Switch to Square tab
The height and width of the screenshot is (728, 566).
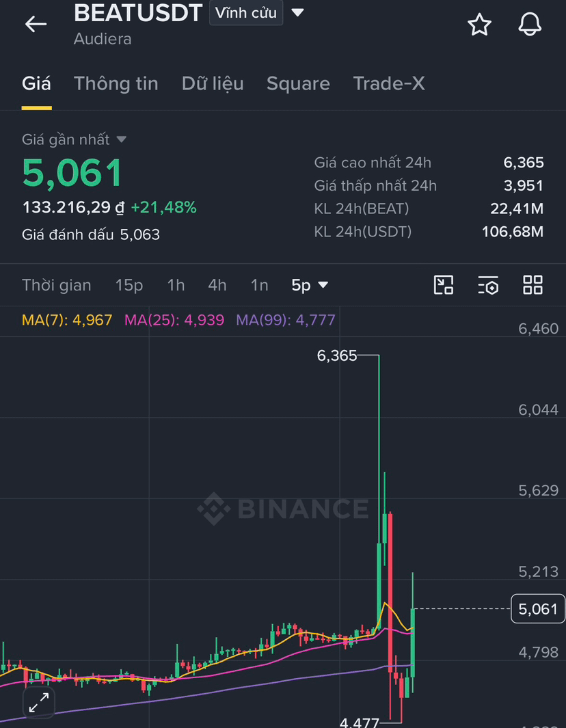pos(298,83)
